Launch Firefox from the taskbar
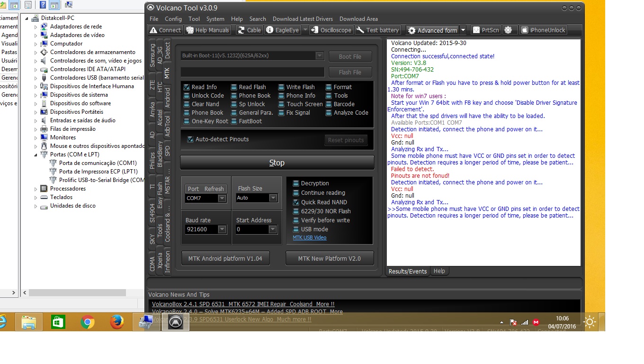The image size is (644, 364). coord(117,322)
